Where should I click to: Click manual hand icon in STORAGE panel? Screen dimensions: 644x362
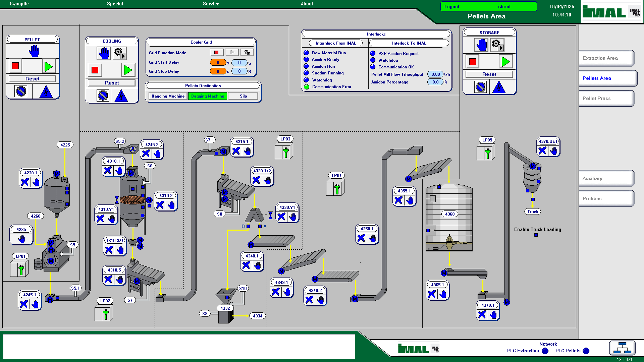pos(482,45)
